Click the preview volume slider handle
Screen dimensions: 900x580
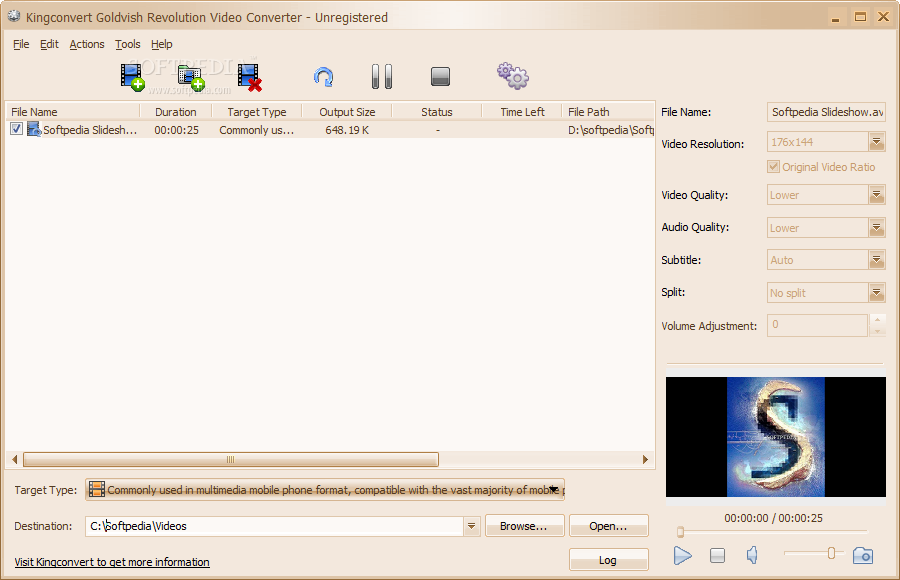click(x=831, y=553)
